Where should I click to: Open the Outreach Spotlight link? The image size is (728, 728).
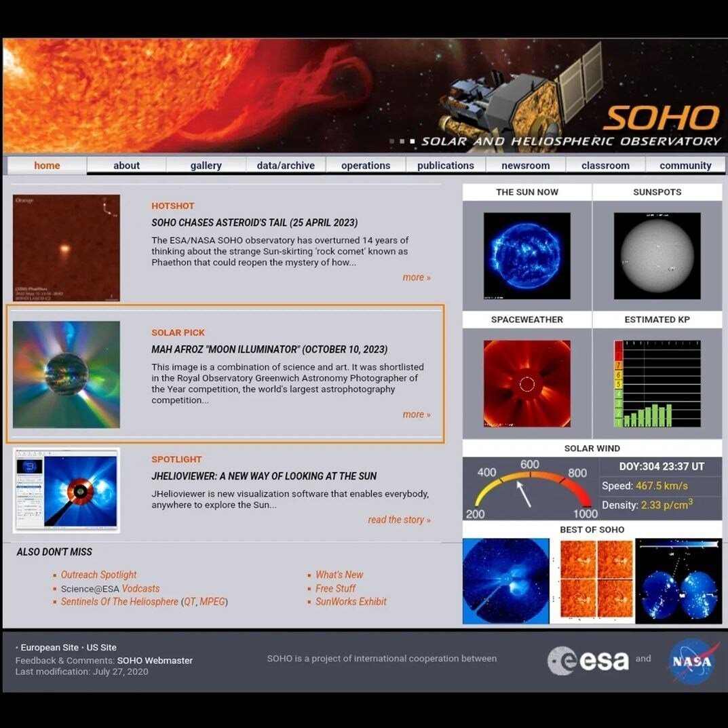click(x=98, y=575)
